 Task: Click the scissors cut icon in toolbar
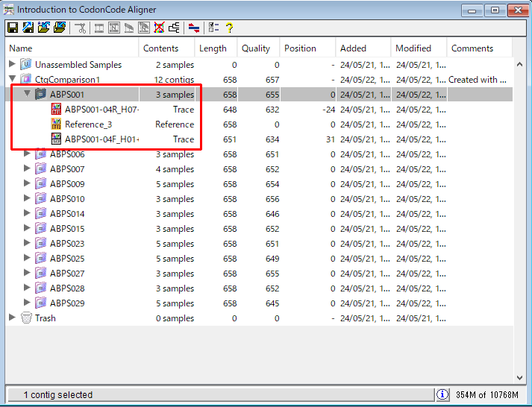81,28
